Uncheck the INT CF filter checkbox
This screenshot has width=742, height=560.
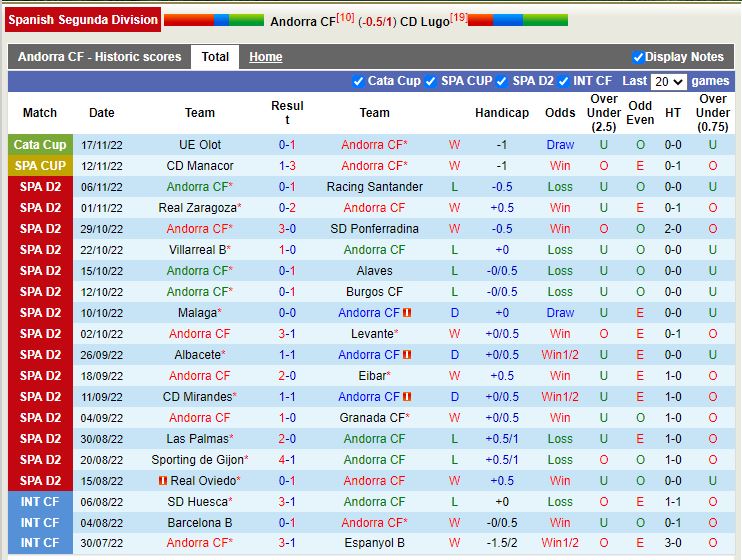563,81
